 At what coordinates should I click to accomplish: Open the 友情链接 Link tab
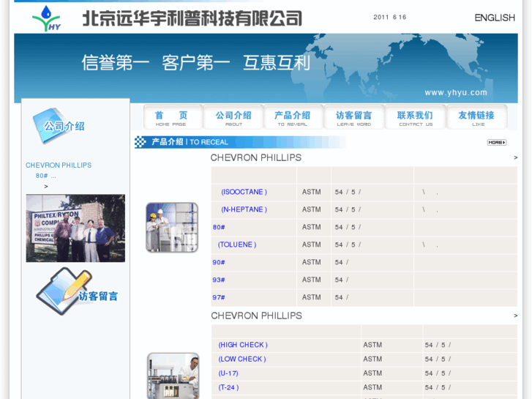pyautogui.click(x=476, y=118)
